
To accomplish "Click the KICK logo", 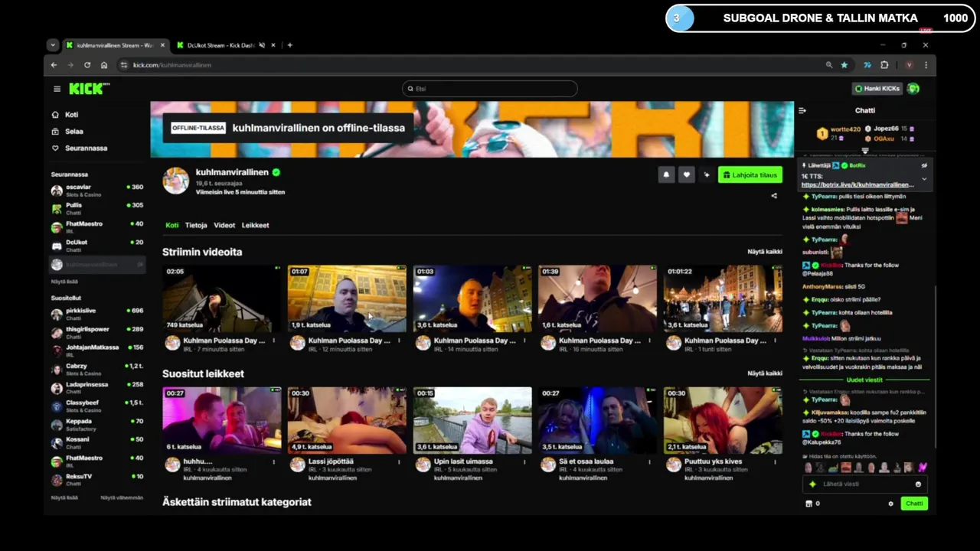I will click(x=89, y=89).
